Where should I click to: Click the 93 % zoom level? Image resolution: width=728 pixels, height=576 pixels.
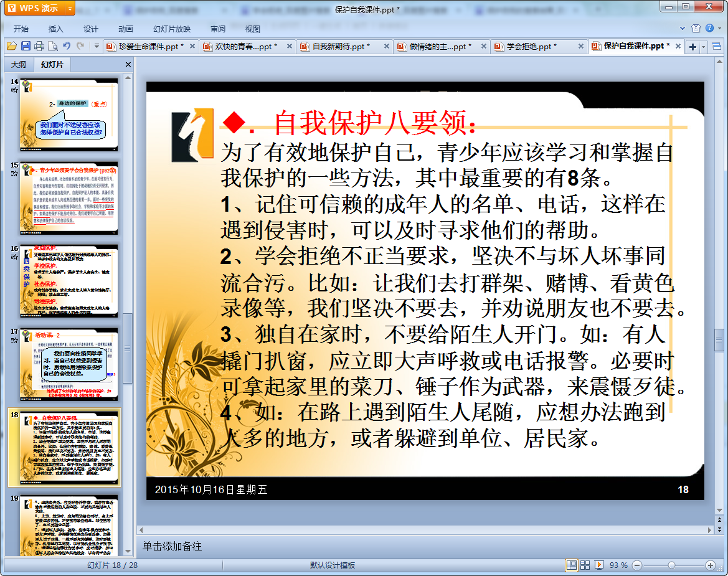[x=618, y=565]
